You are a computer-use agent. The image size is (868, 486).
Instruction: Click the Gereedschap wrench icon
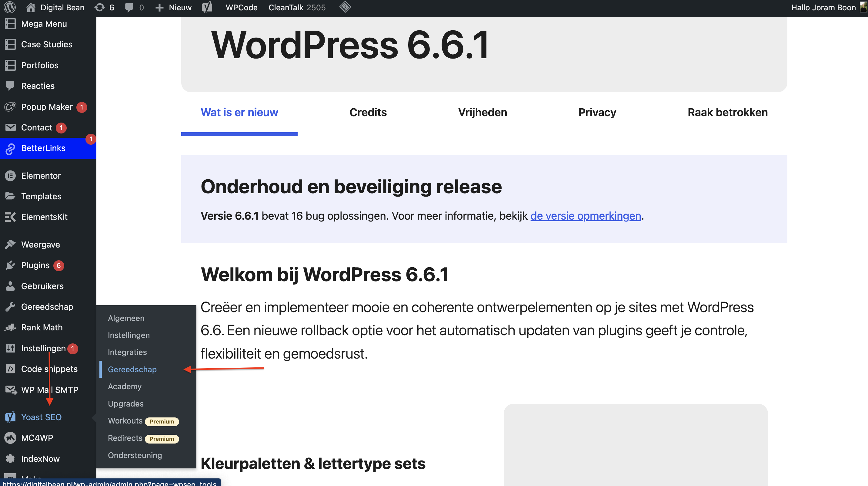tap(10, 307)
